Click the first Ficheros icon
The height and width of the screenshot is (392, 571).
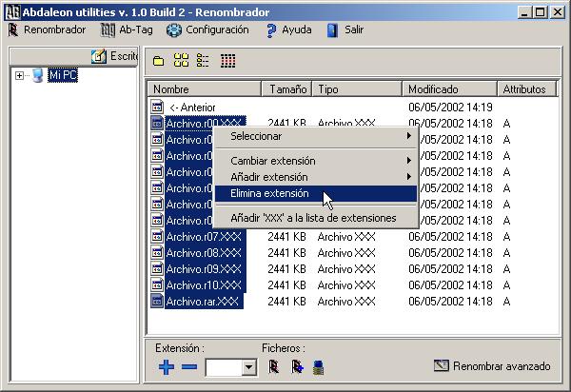[273, 366]
